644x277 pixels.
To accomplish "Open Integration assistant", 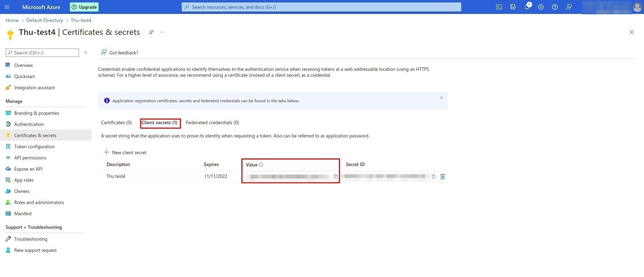I will point(35,88).
